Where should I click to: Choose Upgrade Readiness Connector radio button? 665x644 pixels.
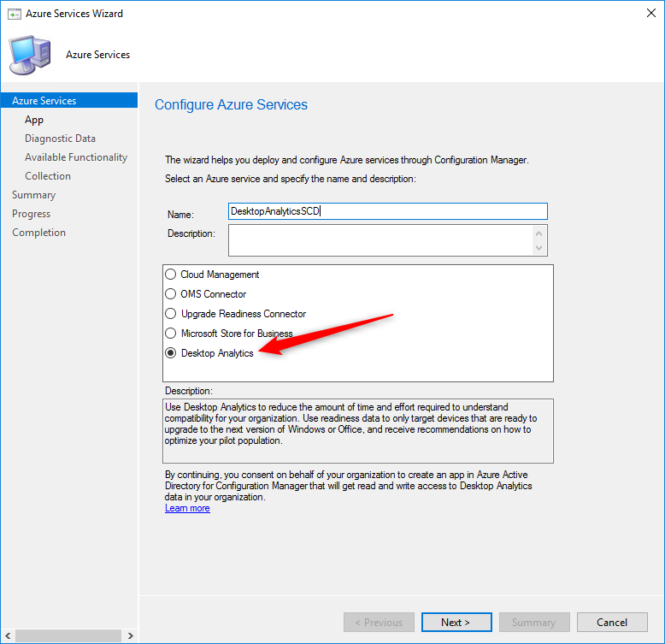(x=170, y=314)
